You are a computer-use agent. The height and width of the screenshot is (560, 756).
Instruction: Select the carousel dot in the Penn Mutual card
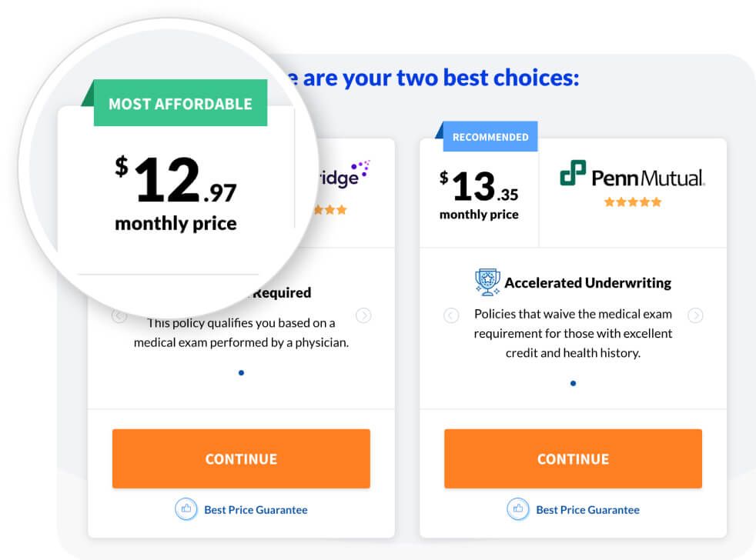(x=573, y=383)
